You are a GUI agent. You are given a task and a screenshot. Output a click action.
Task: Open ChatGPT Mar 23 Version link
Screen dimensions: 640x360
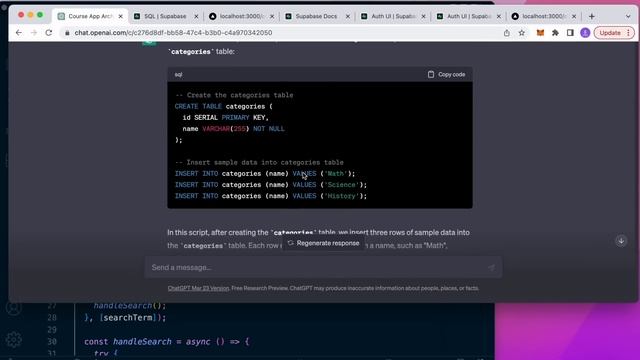coord(198,288)
